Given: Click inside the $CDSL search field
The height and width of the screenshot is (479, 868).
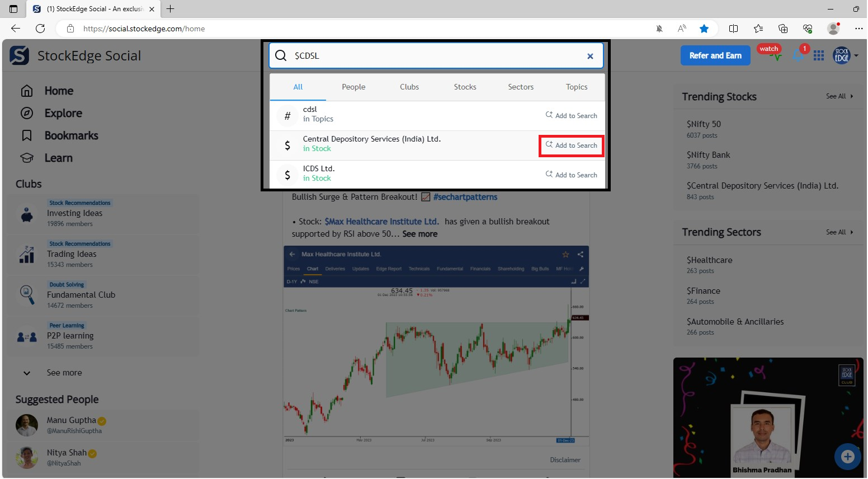Looking at the screenshot, I should pos(436,56).
